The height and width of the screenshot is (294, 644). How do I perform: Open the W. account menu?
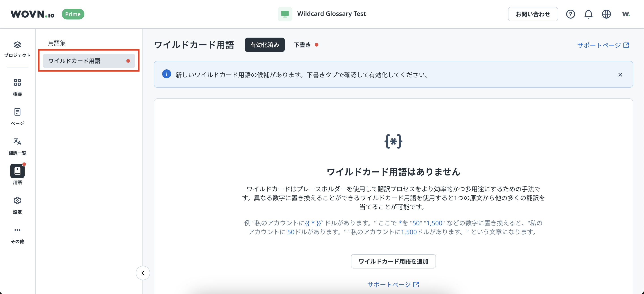[x=626, y=14]
